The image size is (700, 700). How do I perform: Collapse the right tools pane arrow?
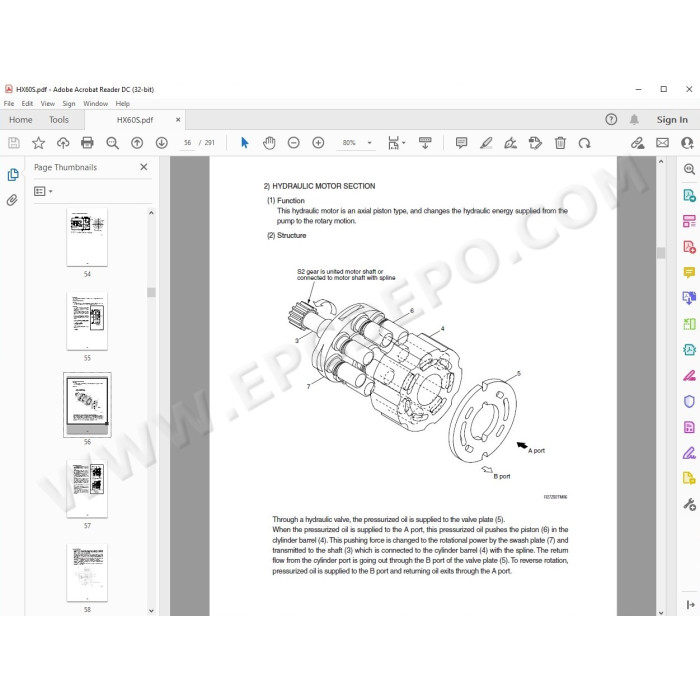(691, 604)
